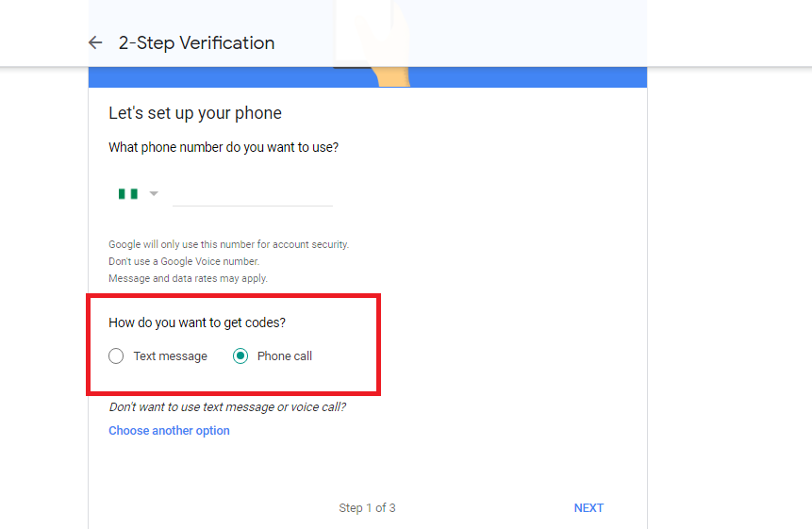The width and height of the screenshot is (812, 529).
Task: Click the Text message label
Action: [171, 356]
